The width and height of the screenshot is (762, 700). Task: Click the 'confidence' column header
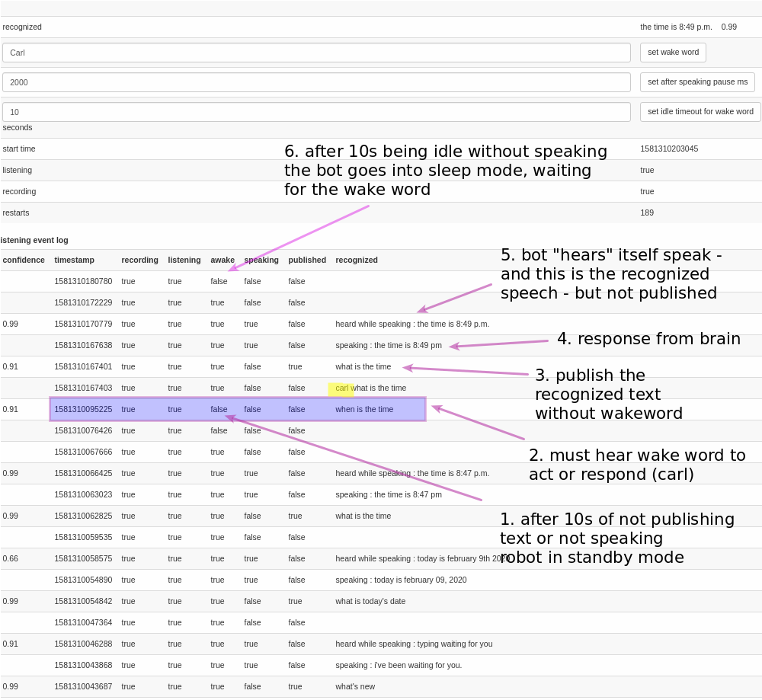24,260
